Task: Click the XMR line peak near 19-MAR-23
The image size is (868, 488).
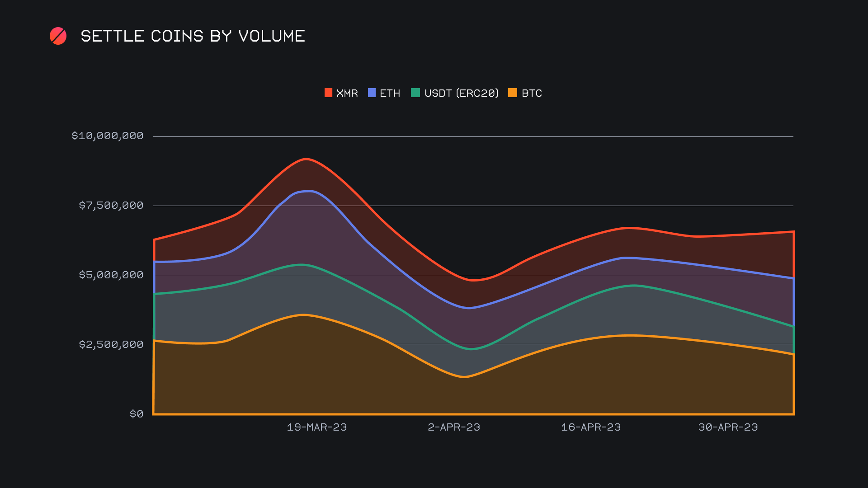Action: [307, 159]
